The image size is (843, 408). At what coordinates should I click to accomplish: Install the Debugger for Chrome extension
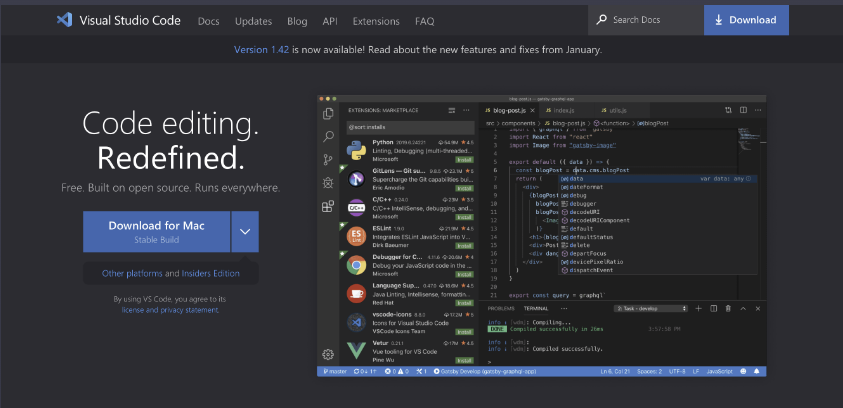tap(464, 274)
